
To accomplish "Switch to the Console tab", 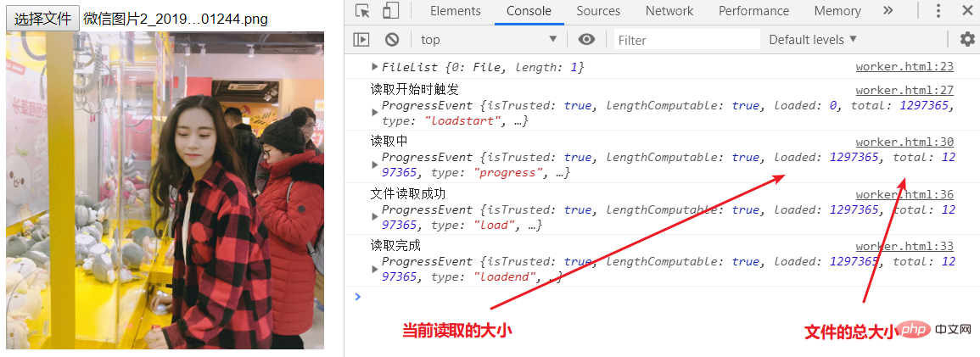I will [x=529, y=11].
